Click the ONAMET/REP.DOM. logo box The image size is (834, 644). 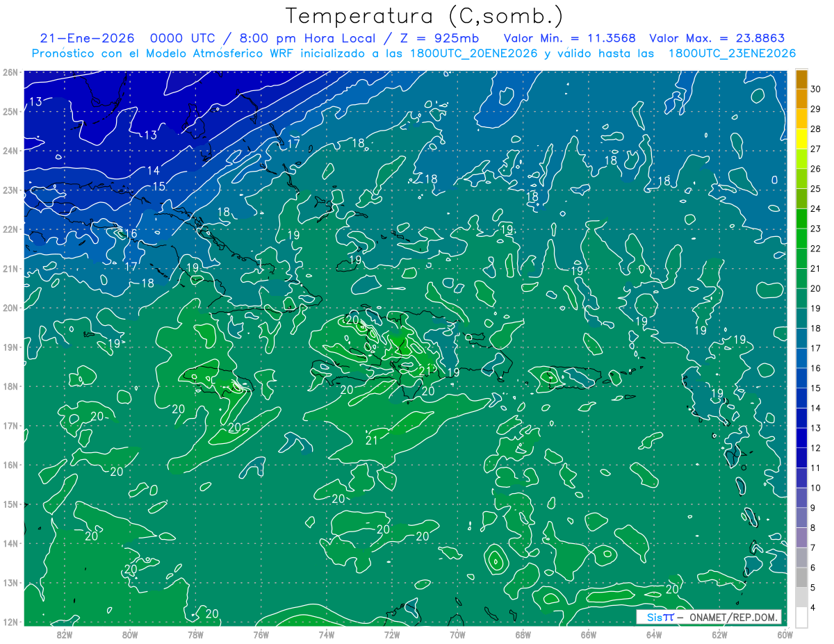[x=709, y=617]
